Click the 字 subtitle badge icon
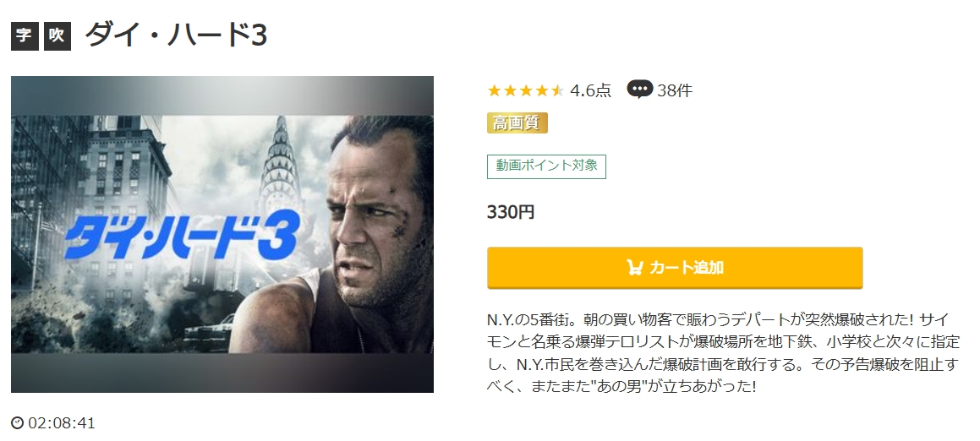 click(x=25, y=35)
